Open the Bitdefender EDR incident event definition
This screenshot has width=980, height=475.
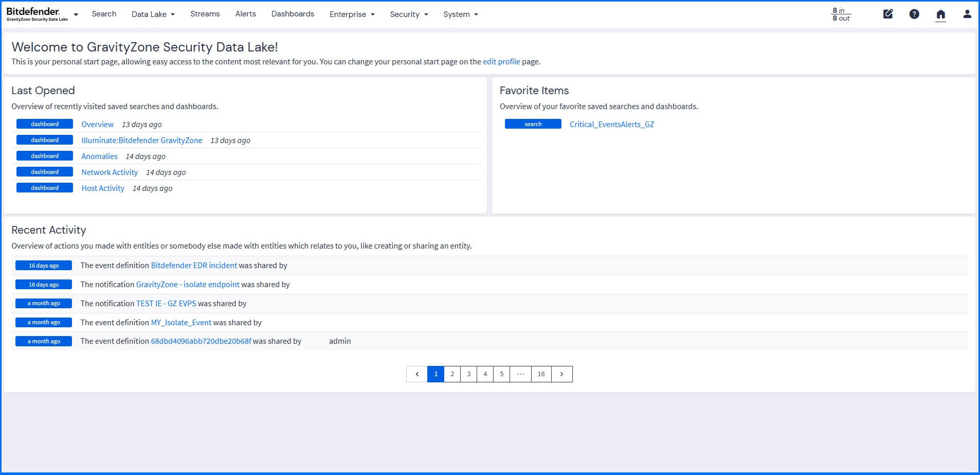(x=193, y=266)
